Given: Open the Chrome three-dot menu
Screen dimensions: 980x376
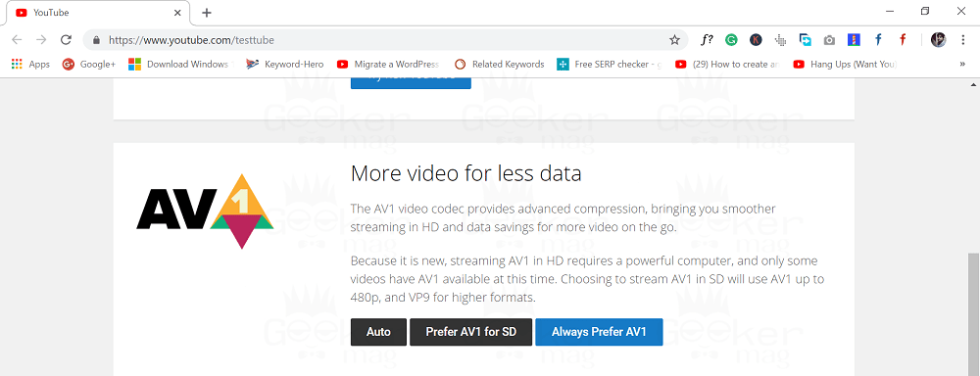Looking at the screenshot, I should pyautogui.click(x=962, y=40).
